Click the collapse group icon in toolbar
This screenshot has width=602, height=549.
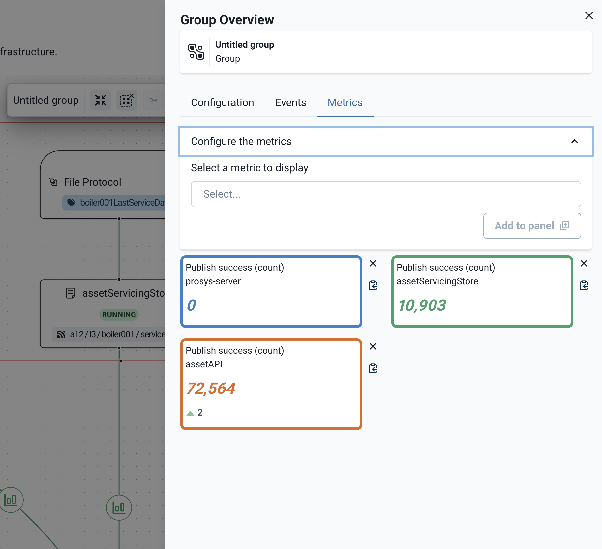(101, 101)
